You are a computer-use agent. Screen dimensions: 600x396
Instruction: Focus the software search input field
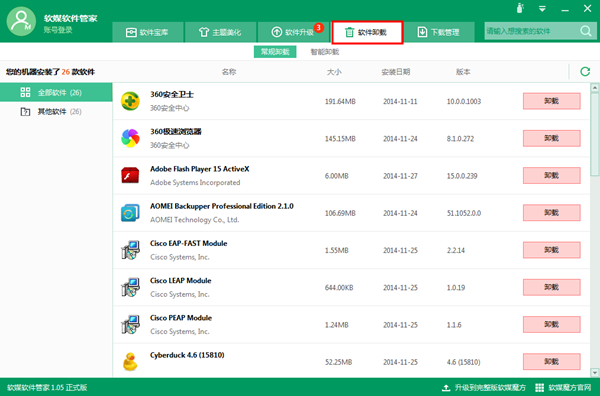(x=532, y=31)
